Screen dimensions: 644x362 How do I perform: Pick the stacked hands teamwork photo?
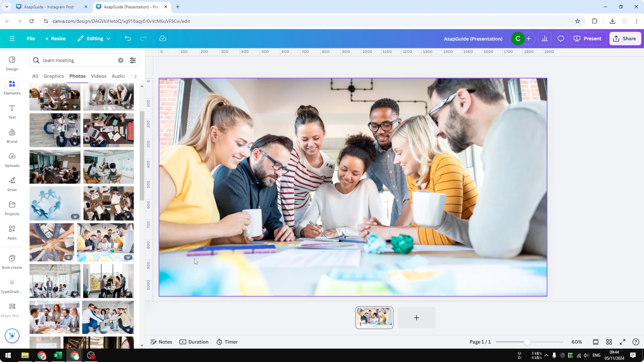tap(52, 242)
